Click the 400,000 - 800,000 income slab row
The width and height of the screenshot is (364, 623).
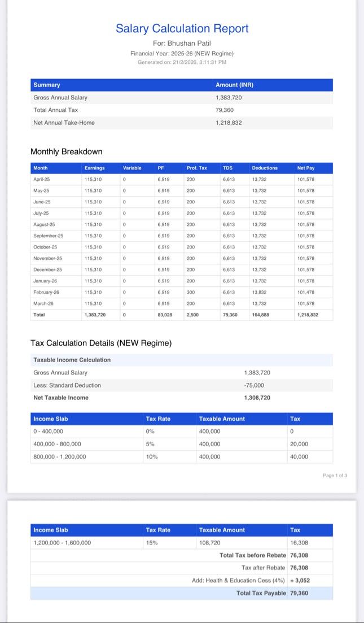[x=182, y=444]
